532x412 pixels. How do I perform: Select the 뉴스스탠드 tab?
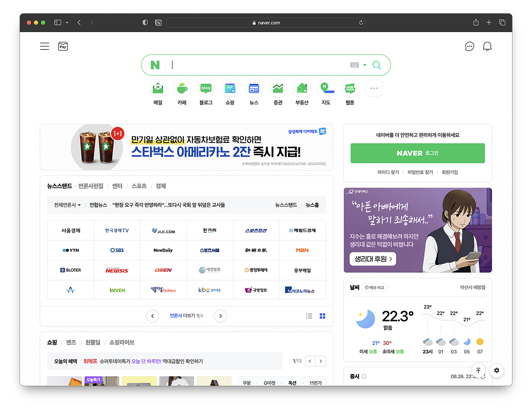pos(59,186)
